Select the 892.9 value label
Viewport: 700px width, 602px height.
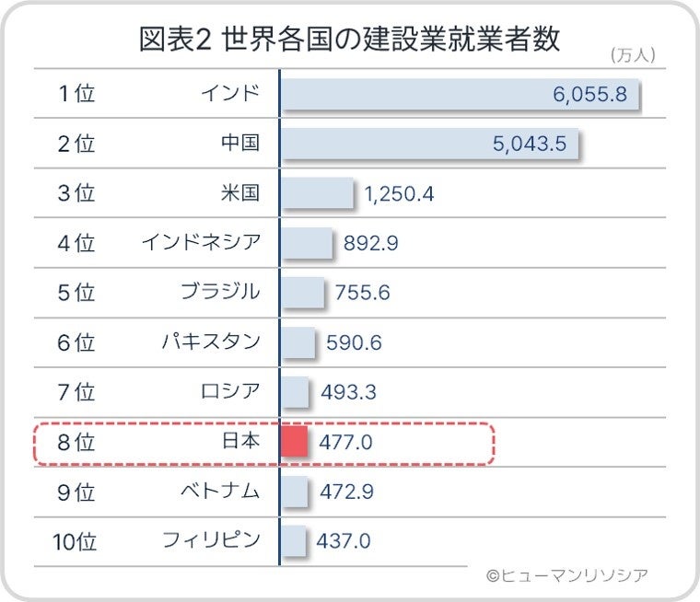click(370, 244)
